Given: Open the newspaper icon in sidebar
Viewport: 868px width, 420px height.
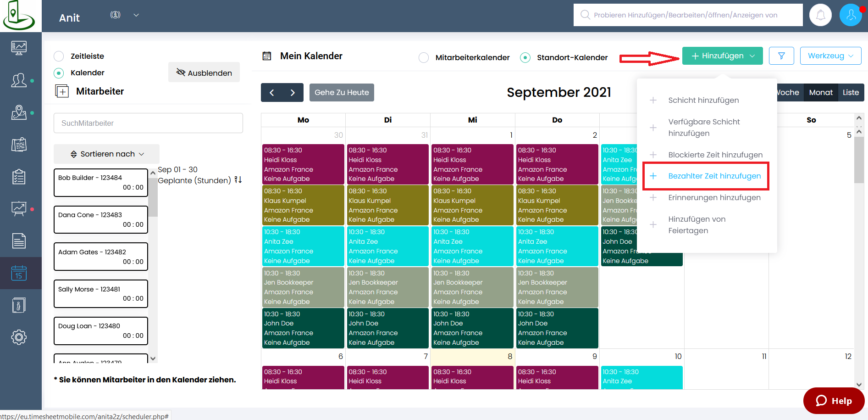Looking at the screenshot, I should click(x=19, y=145).
